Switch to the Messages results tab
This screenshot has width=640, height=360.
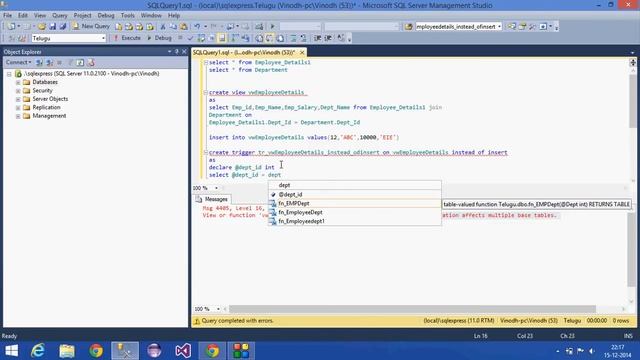point(212,199)
